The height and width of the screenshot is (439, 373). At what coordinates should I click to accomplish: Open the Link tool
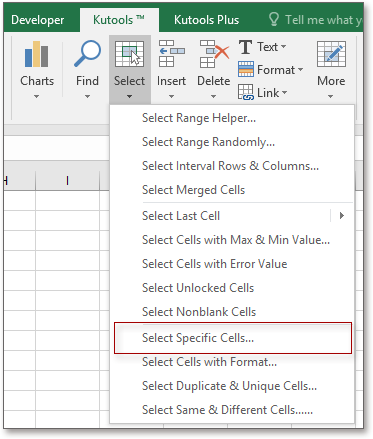click(x=262, y=92)
